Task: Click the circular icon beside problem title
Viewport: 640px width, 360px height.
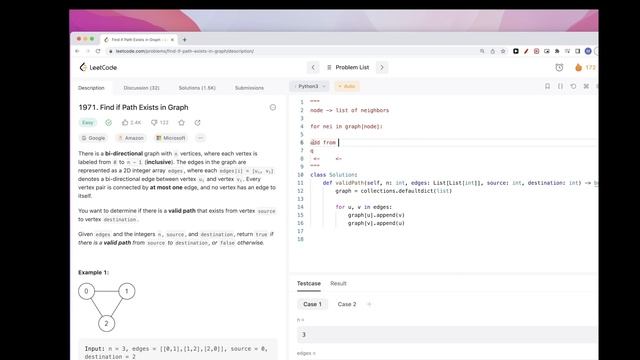Action: pos(273,107)
